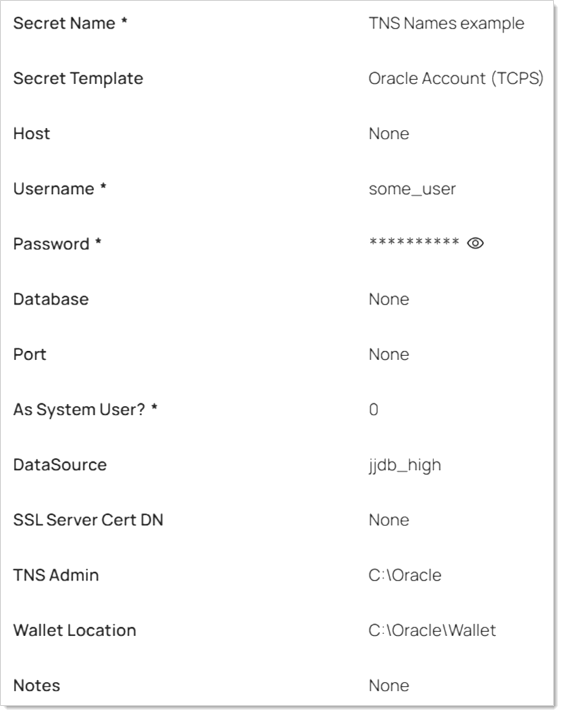The height and width of the screenshot is (714, 562).
Task: Select the jjdb_high DataSource value
Action: click(x=405, y=465)
